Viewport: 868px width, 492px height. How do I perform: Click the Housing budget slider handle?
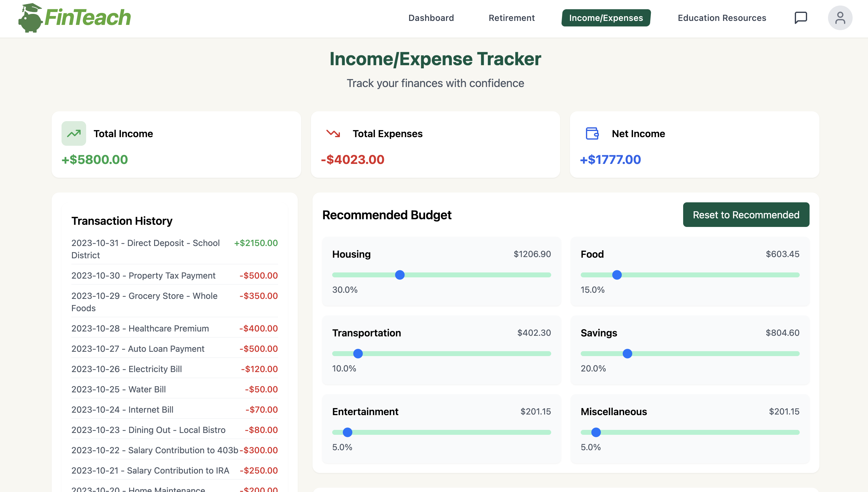[400, 275]
